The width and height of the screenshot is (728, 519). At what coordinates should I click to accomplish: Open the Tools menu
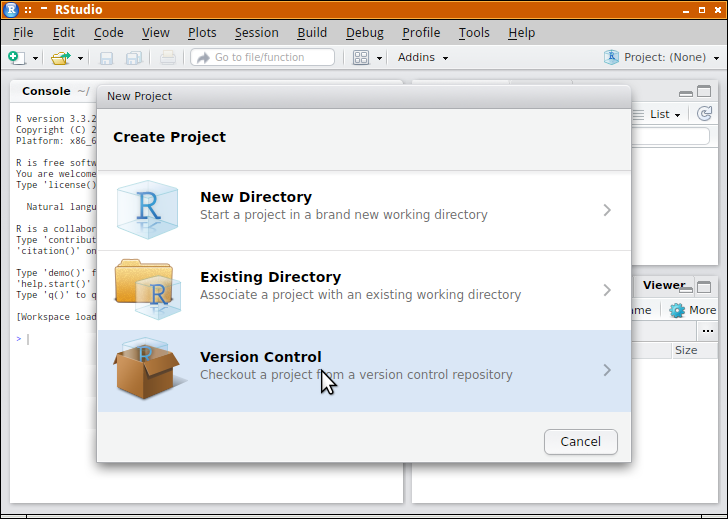point(474,32)
